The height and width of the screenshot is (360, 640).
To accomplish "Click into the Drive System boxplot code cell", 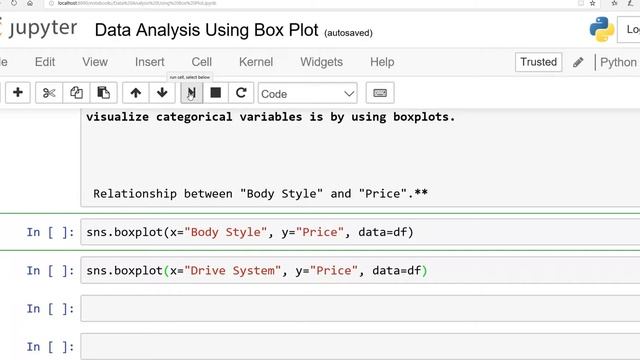I will [360, 270].
